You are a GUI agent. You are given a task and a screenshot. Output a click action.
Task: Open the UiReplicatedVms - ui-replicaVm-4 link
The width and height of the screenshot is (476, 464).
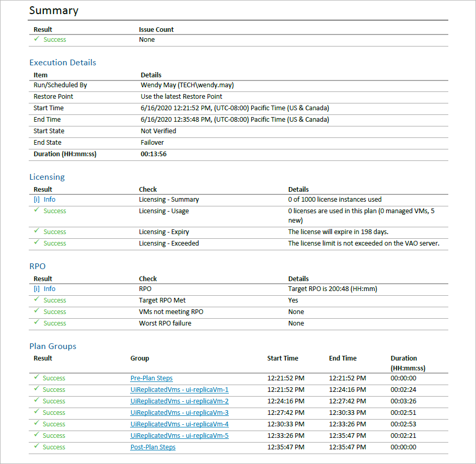click(179, 424)
